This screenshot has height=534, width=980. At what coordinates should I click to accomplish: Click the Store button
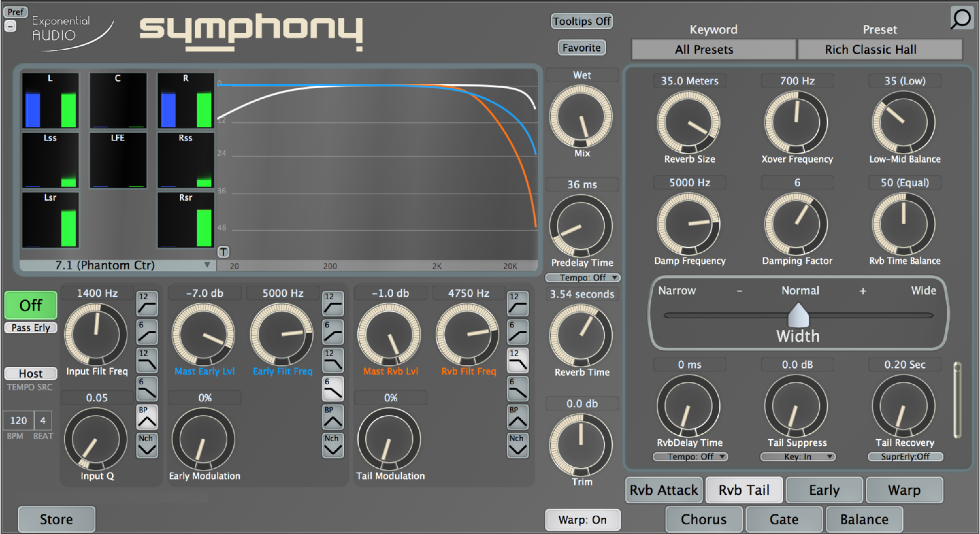(56, 519)
